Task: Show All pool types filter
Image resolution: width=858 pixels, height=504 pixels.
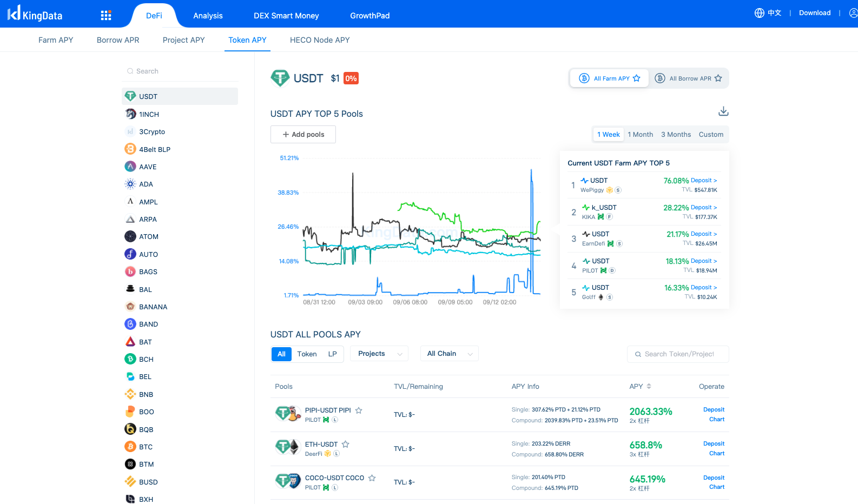Action: pos(281,354)
